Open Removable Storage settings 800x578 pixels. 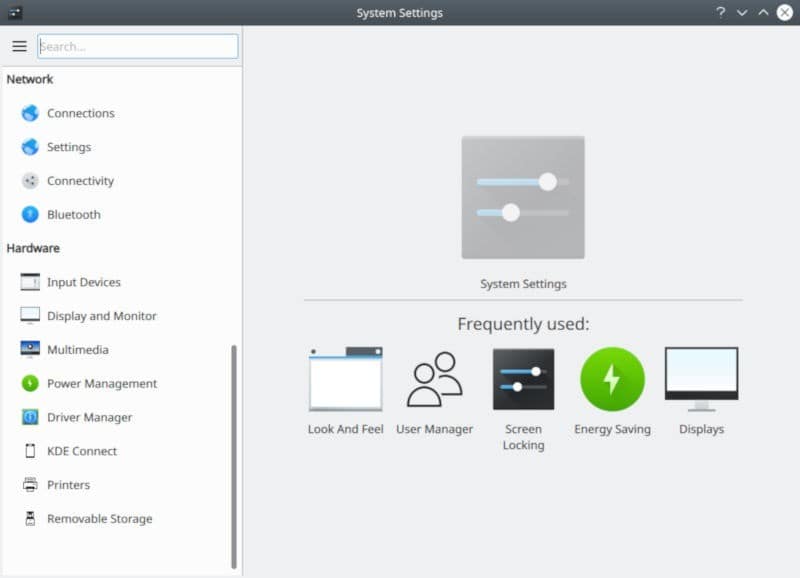point(100,519)
